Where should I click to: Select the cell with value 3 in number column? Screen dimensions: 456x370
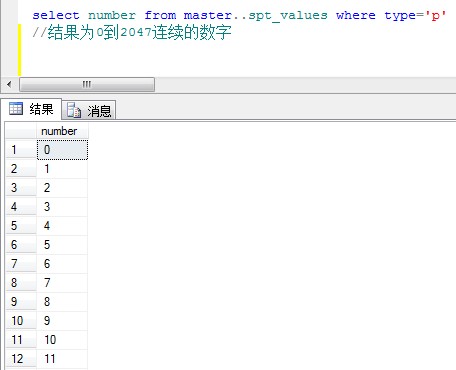coord(62,207)
